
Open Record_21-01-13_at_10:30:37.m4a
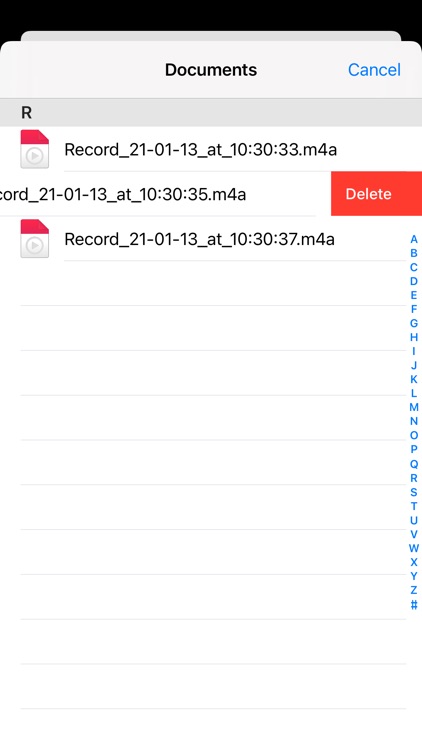(x=199, y=239)
